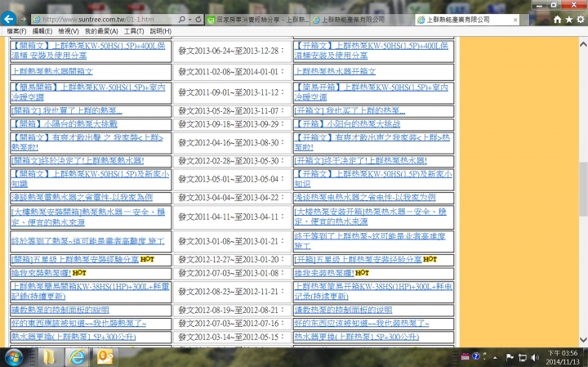Screen dimensions: 588x367
Task: Open traditional link 好的東西應該被知道~~我也裝熱泵了~
Action: pyautogui.click(x=78, y=323)
